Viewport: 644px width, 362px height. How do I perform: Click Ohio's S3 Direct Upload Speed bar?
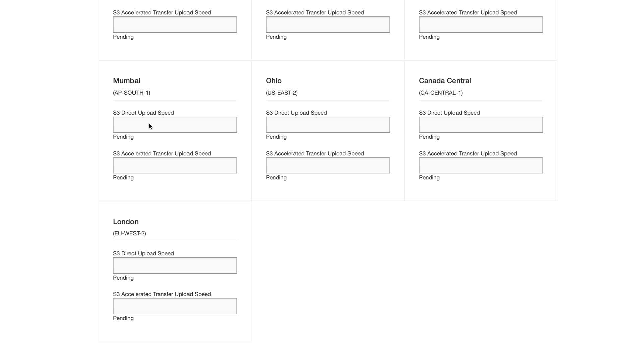click(x=328, y=125)
